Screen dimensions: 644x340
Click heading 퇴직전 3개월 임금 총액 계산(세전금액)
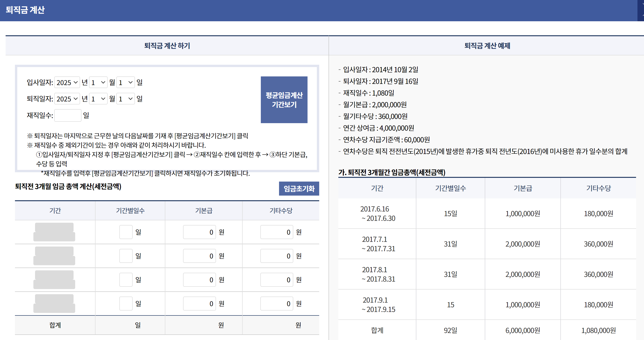(68, 186)
